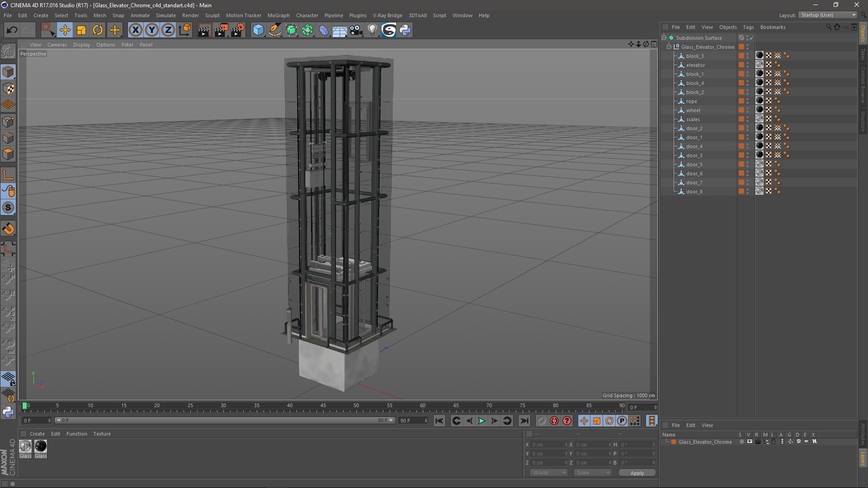Open Edit Render Settings icon
The width and height of the screenshot is (868, 488).
point(238,30)
